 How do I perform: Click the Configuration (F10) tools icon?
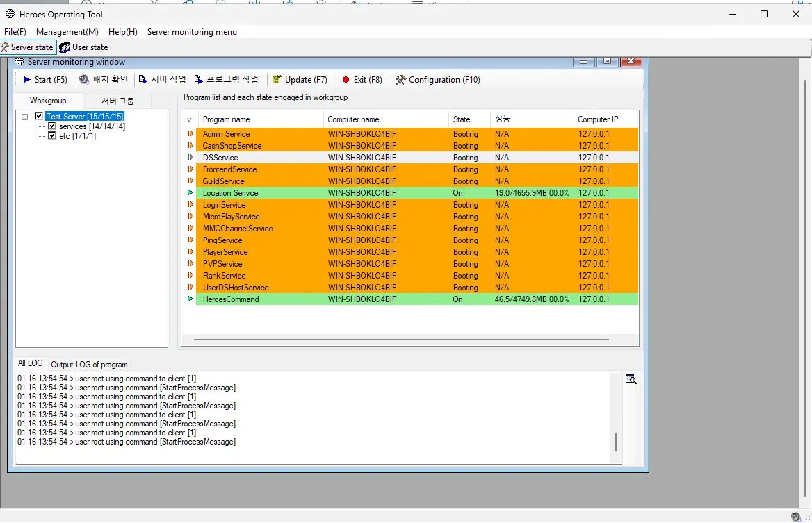point(400,80)
